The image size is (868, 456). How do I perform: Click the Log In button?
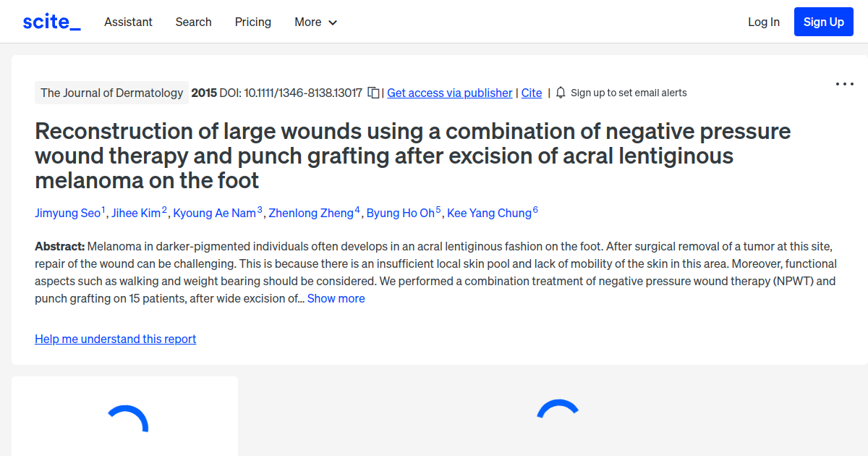point(763,22)
